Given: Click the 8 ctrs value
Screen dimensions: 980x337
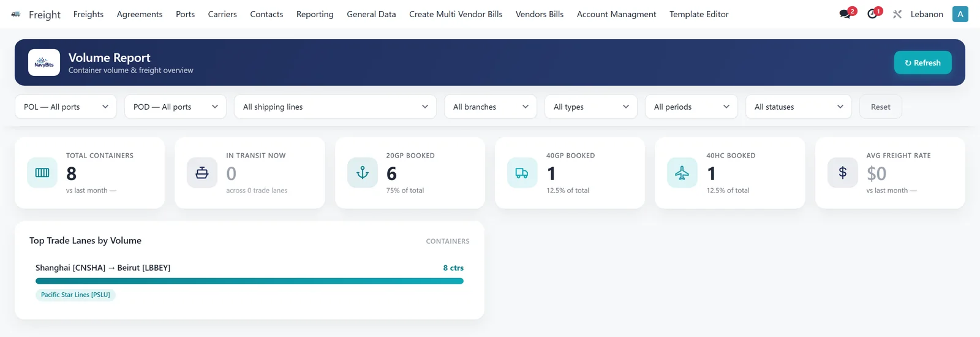Looking at the screenshot, I should click(x=453, y=268).
